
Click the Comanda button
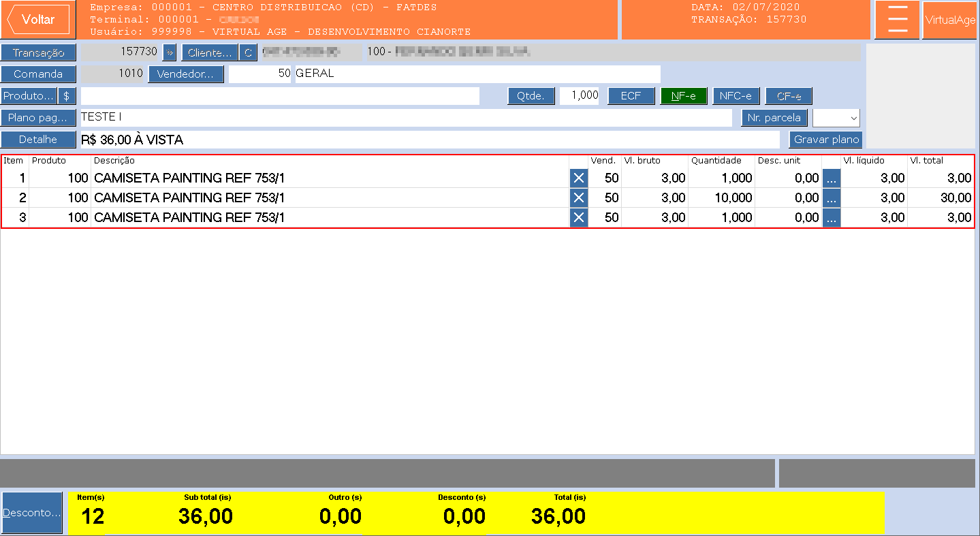(x=38, y=74)
